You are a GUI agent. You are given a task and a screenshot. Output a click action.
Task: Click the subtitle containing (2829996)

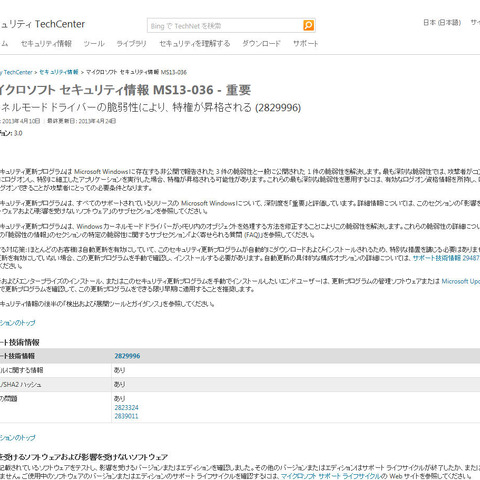(150, 107)
